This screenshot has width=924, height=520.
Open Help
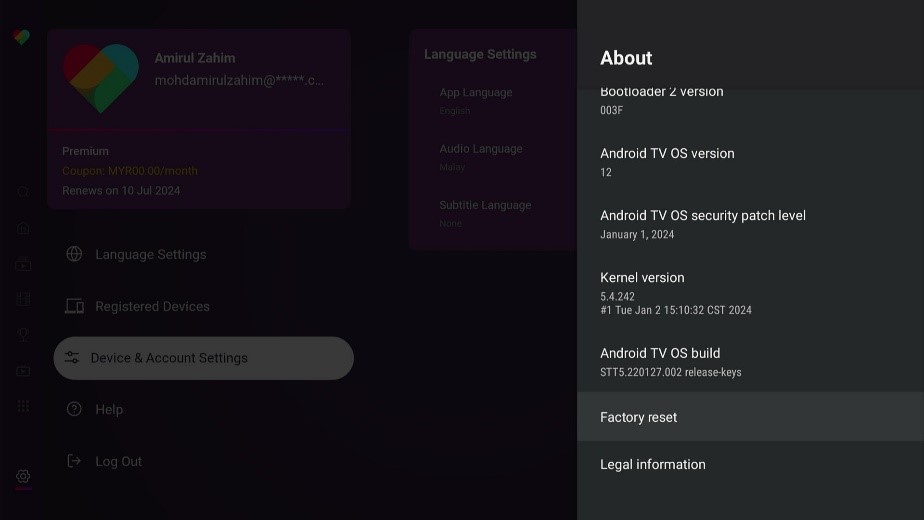point(203,409)
